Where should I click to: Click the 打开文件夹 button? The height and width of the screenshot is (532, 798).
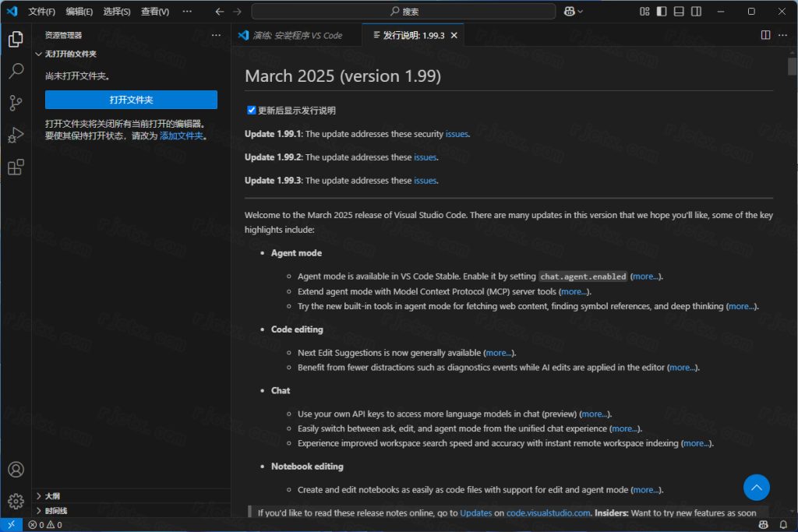click(131, 100)
